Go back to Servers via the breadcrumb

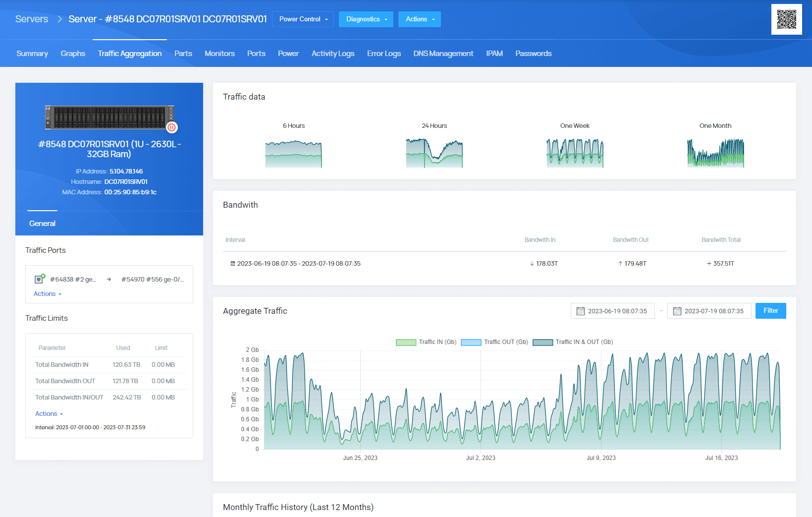point(32,19)
